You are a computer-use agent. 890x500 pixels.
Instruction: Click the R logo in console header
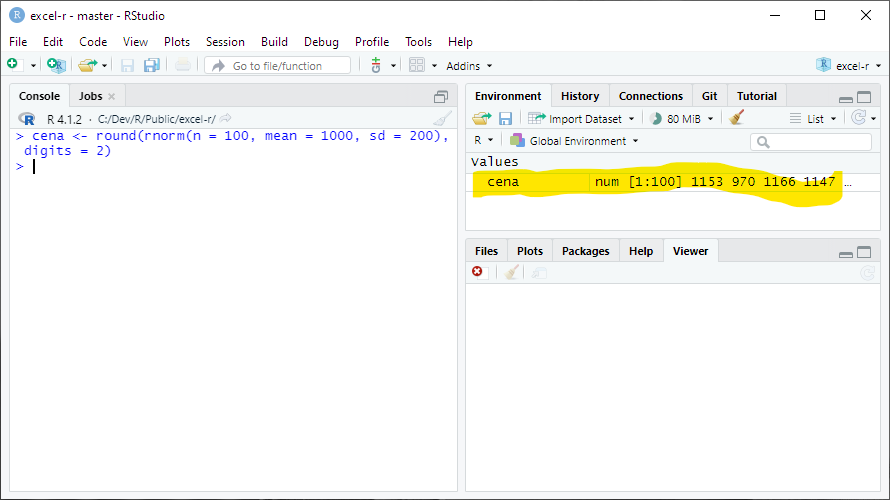pos(27,119)
